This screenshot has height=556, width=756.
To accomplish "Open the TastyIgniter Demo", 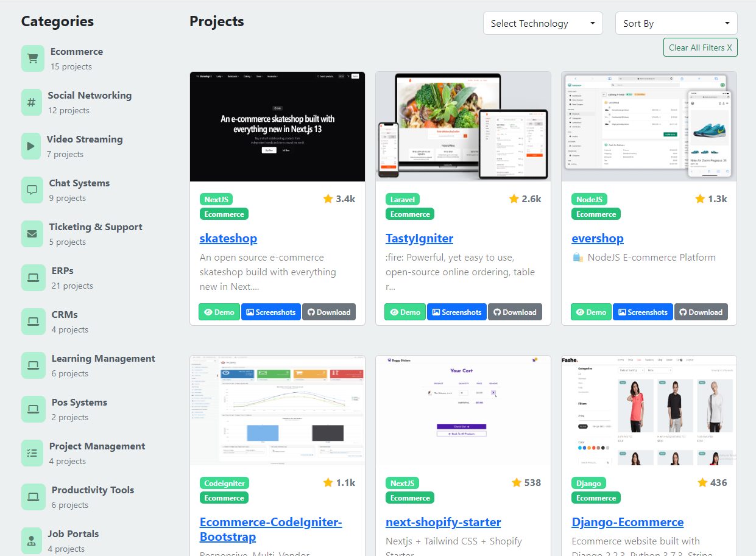I will 405,312.
